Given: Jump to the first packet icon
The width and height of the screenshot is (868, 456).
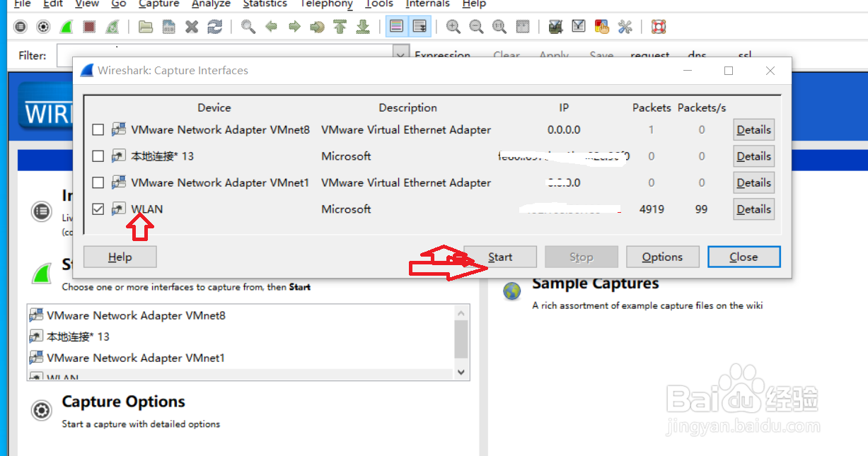Looking at the screenshot, I should [340, 27].
